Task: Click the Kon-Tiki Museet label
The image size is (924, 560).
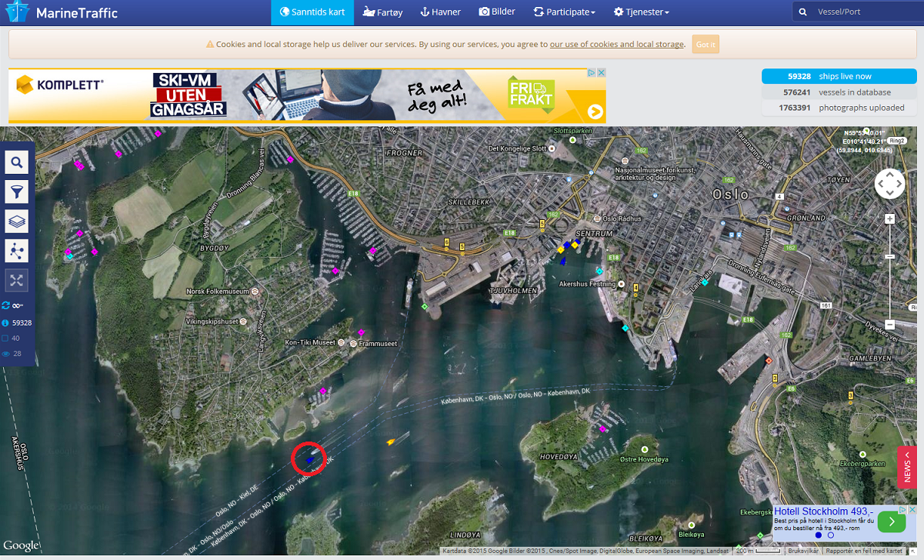Action: [x=310, y=343]
